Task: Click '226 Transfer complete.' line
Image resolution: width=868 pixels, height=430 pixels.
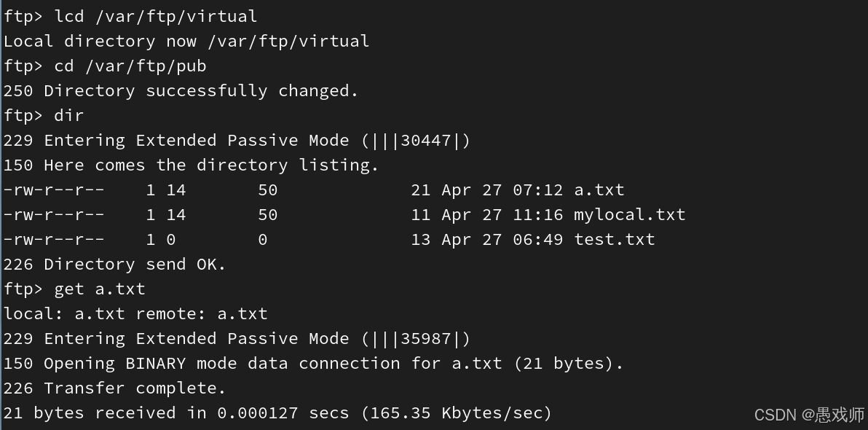Action: 115,388
